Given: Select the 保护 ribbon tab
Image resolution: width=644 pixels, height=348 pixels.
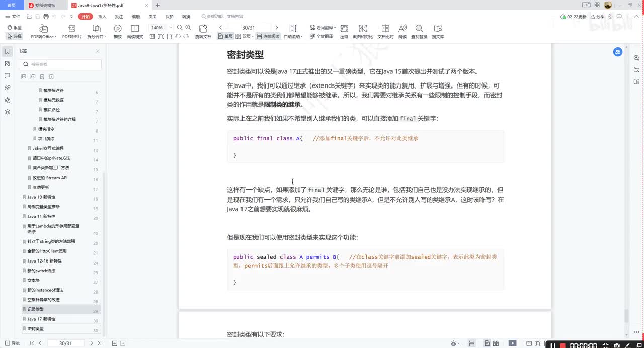Looking at the screenshot, I should pyautogui.click(x=170, y=16).
